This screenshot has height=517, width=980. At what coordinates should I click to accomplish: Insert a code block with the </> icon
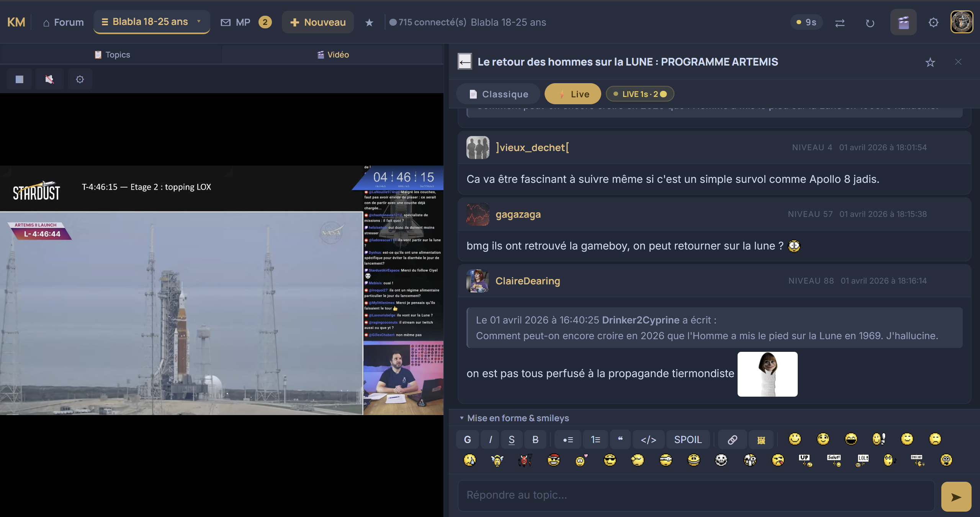pyautogui.click(x=648, y=440)
